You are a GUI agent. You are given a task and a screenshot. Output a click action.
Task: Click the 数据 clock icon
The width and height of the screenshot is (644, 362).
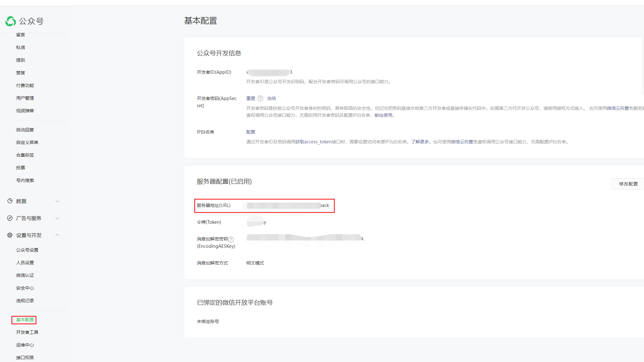pyautogui.click(x=10, y=201)
